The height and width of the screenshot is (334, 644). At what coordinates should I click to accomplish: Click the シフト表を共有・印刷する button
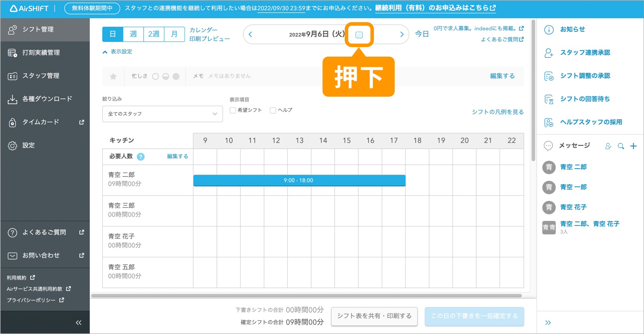(x=374, y=316)
